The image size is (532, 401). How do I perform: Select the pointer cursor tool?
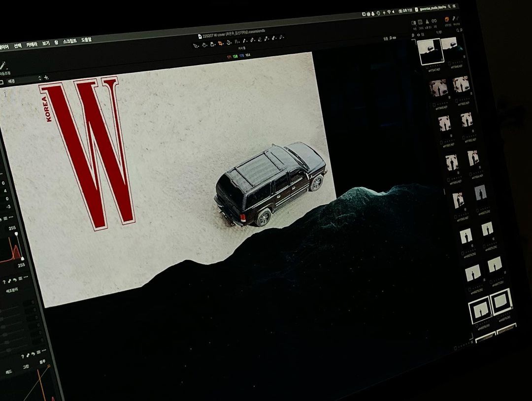196,45
